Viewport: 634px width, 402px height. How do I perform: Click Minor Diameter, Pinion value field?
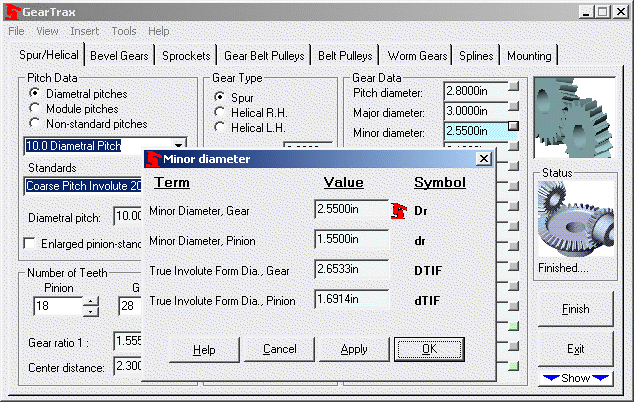[x=351, y=239]
